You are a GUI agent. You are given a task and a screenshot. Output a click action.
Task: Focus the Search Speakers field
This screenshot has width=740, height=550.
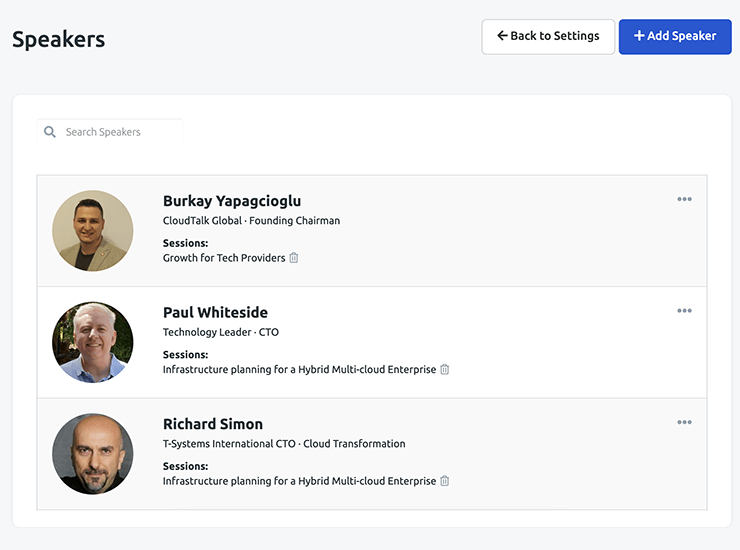pyautogui.click(x=120, y=132)
